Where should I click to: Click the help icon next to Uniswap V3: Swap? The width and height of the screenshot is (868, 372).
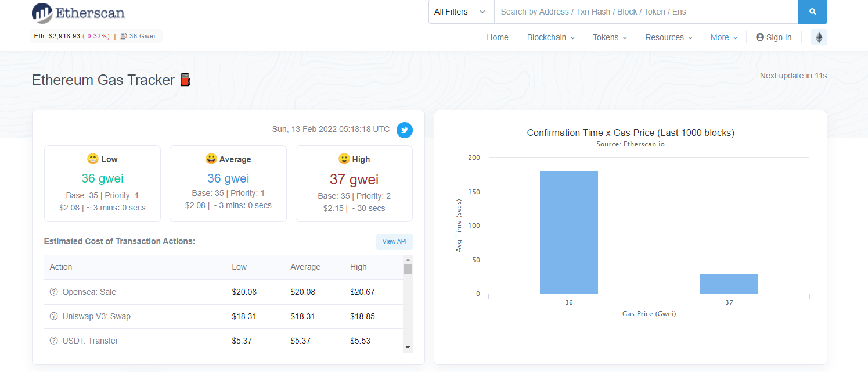click(x=54, y=316)
